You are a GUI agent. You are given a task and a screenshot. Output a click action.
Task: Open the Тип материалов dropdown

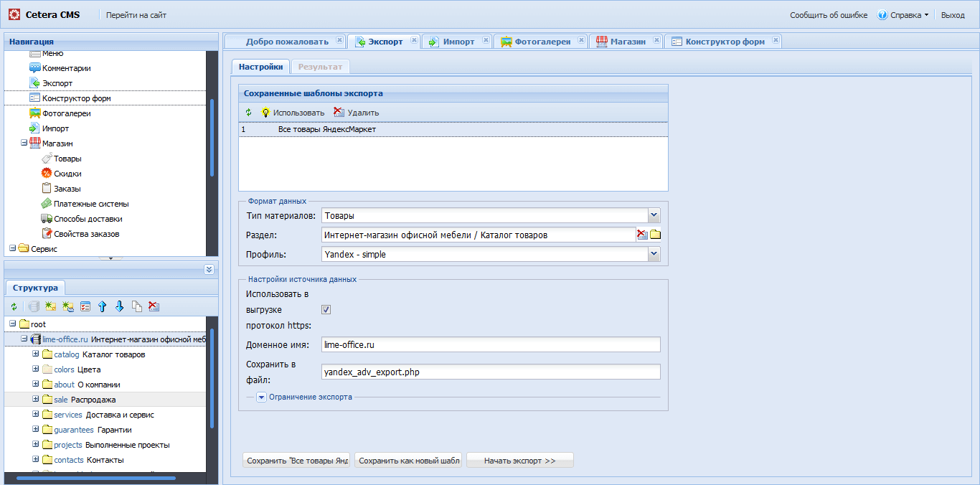pyautogui.click(x=653, y=215)
